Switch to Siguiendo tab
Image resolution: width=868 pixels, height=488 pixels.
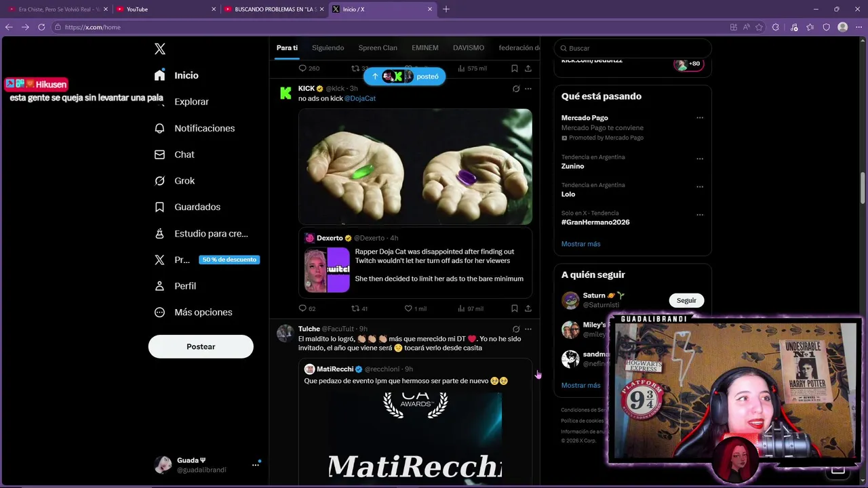[x=328, y=48]
